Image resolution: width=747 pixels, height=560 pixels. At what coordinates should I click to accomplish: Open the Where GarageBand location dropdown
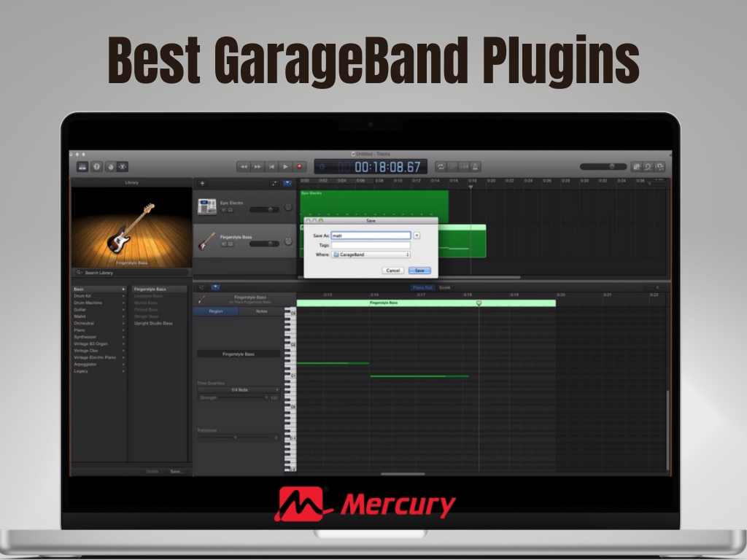371,254
